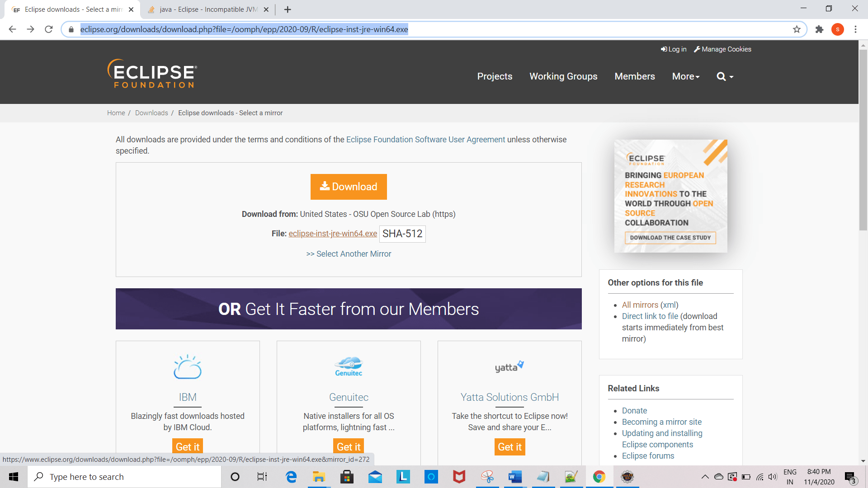868x488 pixels.
Task: Navigate back with the back arrow
Action: coord(12,29)
